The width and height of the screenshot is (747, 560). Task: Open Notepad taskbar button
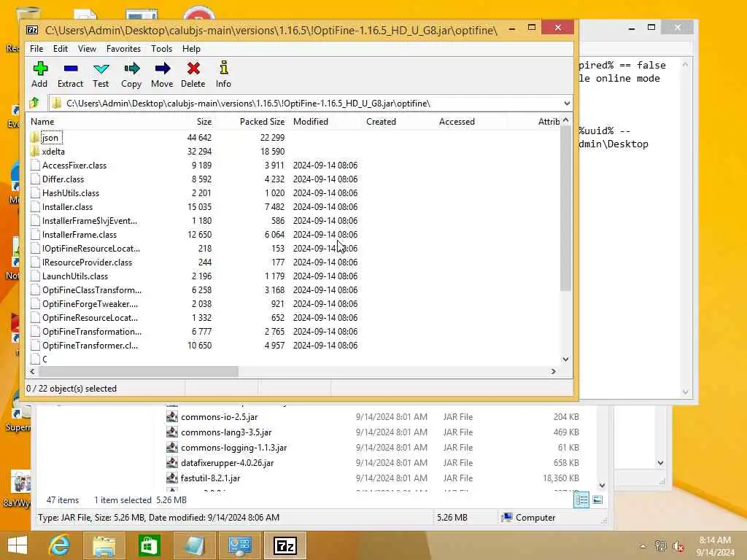click(x=193, y=545)
